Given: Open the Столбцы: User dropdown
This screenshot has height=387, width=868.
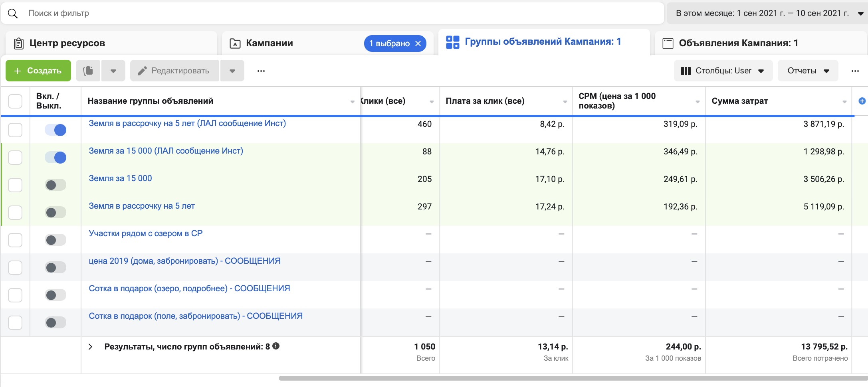Looking at the screenshot, I should click(x=723, y=71).
